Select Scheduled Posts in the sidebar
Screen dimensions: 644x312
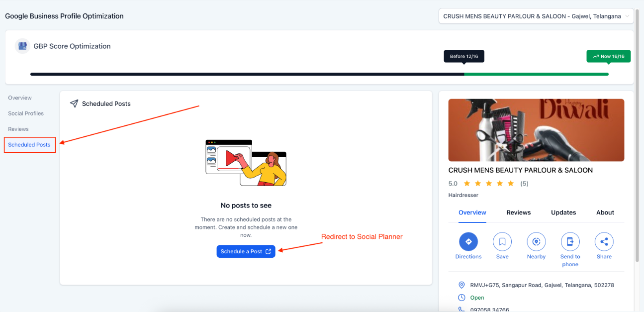[29, 145]
